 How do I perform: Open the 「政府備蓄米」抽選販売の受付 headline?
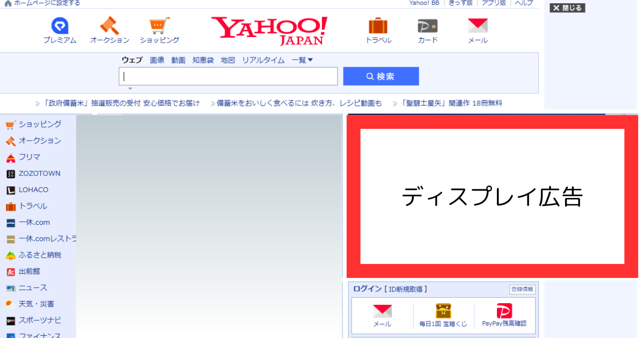tap(121, 103)
